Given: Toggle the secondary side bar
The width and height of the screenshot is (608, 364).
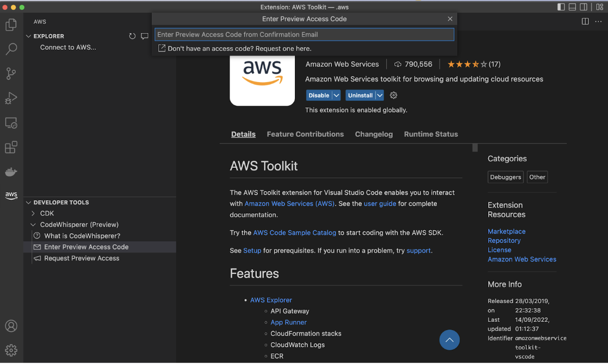Looking at the screenshot, I should (x=584, y=7).
